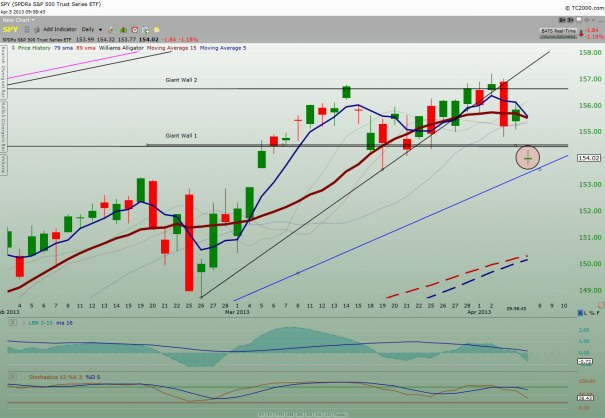
Task: Click the Mar 2013 date axis label
Action: (x=237, y=312)
